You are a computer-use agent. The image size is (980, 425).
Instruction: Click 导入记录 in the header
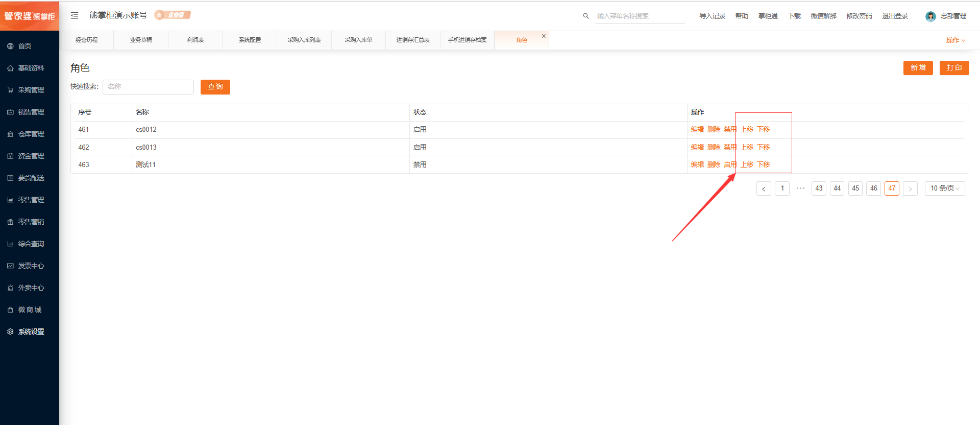pyautogui.click(x=712, y=16)
